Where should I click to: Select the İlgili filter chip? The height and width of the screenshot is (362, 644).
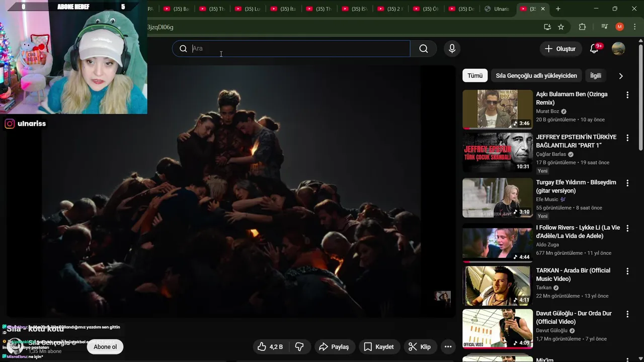pyautogui.click(x=596, y=75)
